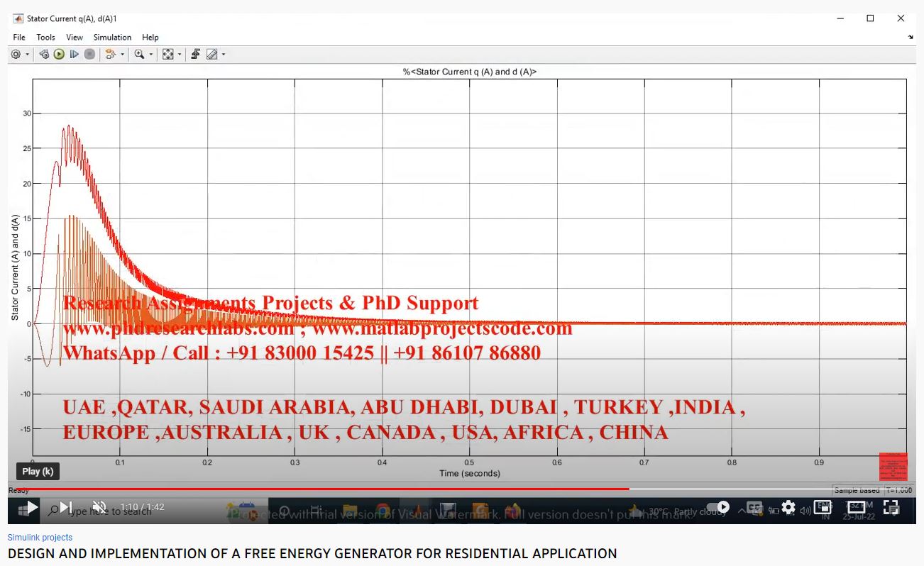The height and width of the screenshot is (566, 924).
Task: Open the Simulink projects link
Action: tap(40, 538)
